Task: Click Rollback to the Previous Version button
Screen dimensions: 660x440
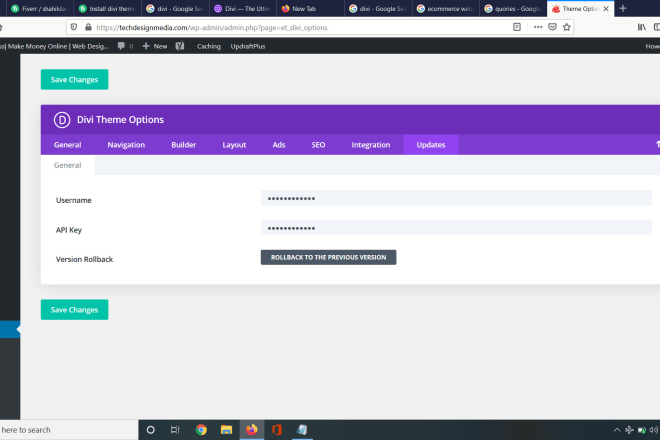Action: click(328, 257)
